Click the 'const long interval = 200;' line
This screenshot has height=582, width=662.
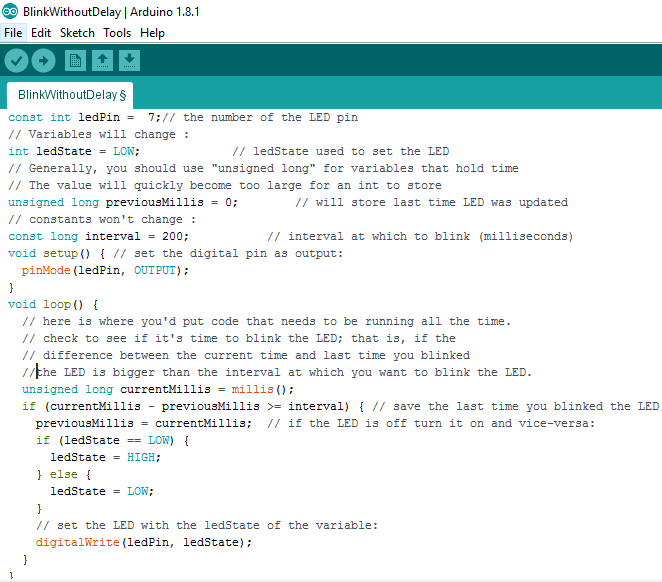click(98, 236)
